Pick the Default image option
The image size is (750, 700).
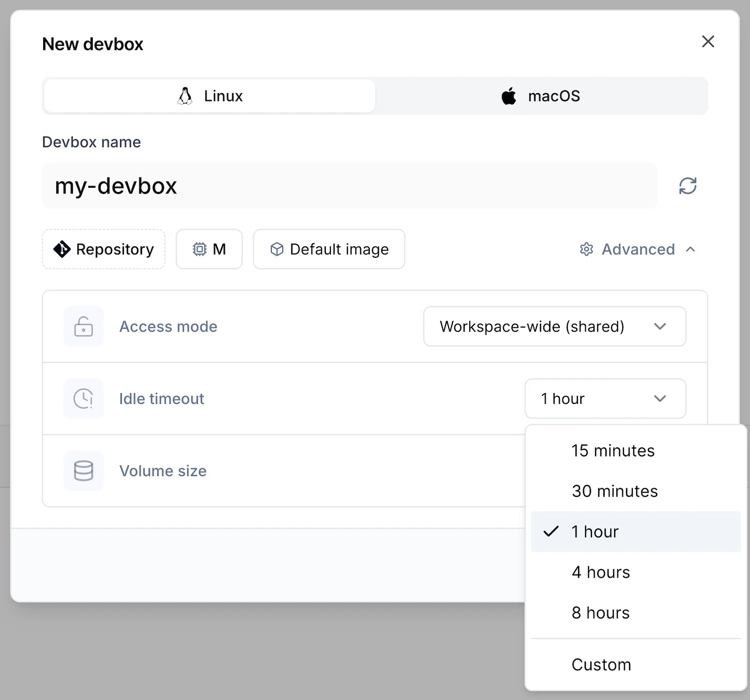[x=329, y=249]
